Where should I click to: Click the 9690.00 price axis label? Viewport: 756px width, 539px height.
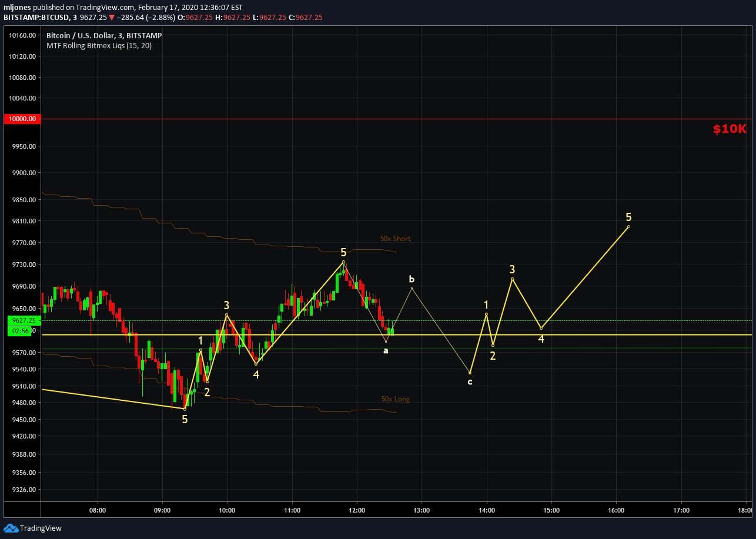click(x=25, y=286)
